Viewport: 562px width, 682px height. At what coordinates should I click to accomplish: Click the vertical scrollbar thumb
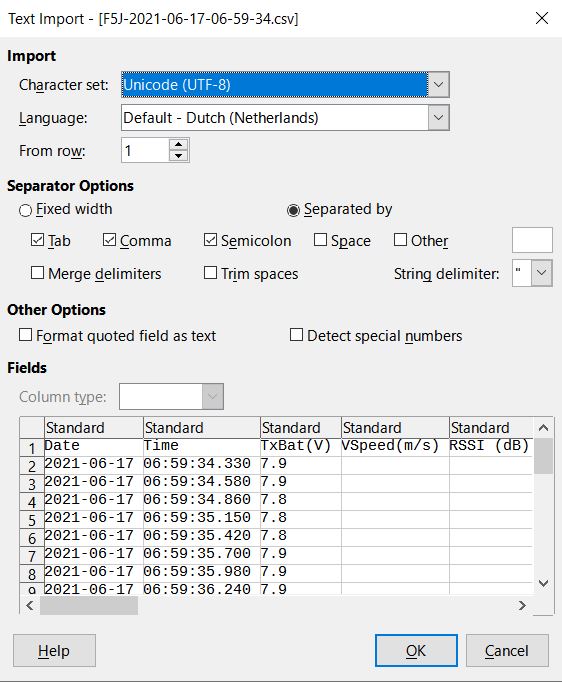(x=543, y=456)
